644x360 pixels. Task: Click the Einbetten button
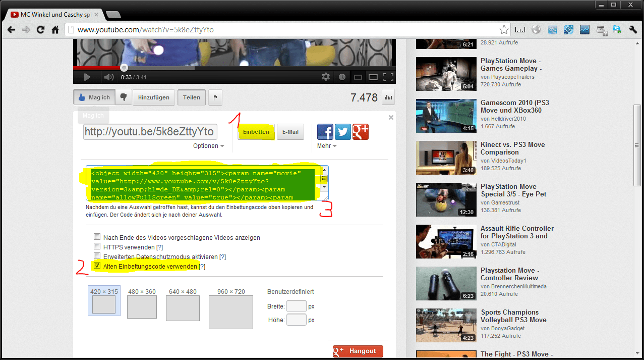256,132
